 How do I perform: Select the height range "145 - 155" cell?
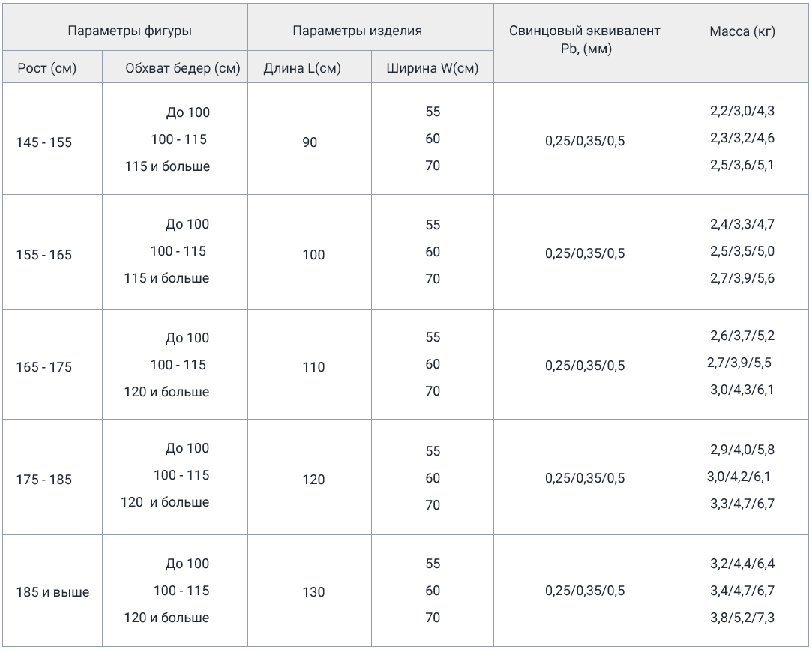(44, 142)
